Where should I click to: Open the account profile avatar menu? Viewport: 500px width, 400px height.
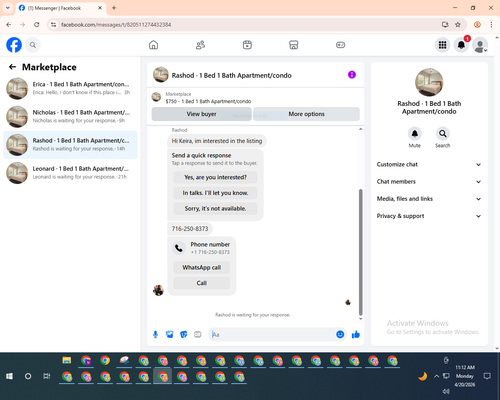[480, 45]
